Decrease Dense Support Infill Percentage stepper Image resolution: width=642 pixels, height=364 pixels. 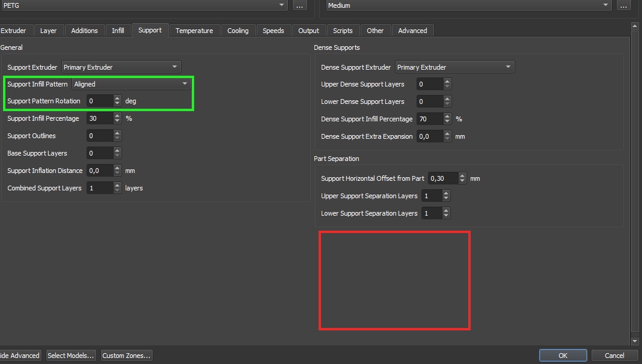pyautogui.click(x=447, y=122)
